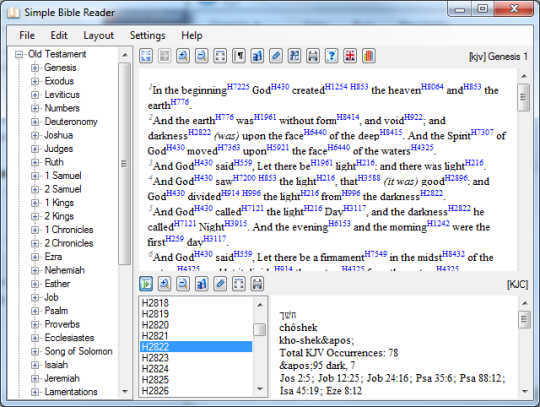Expand the Genesis book node

point(35,68)
